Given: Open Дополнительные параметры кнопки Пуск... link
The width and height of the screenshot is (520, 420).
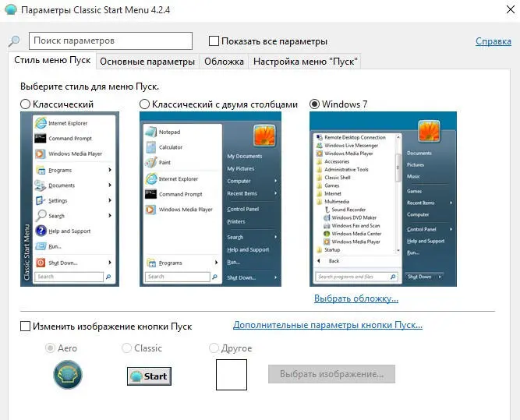Looking at the screenshot, I should click(x=327, y=325).
